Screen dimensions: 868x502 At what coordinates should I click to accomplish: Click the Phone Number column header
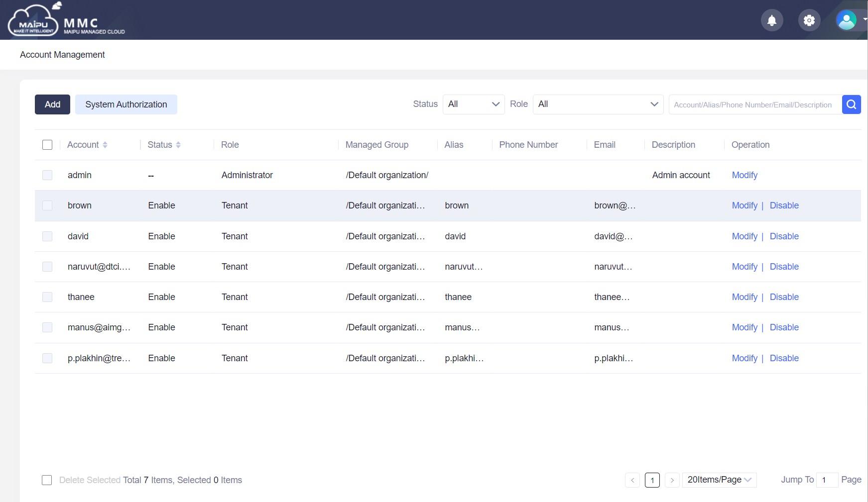(x=528, y=145)
